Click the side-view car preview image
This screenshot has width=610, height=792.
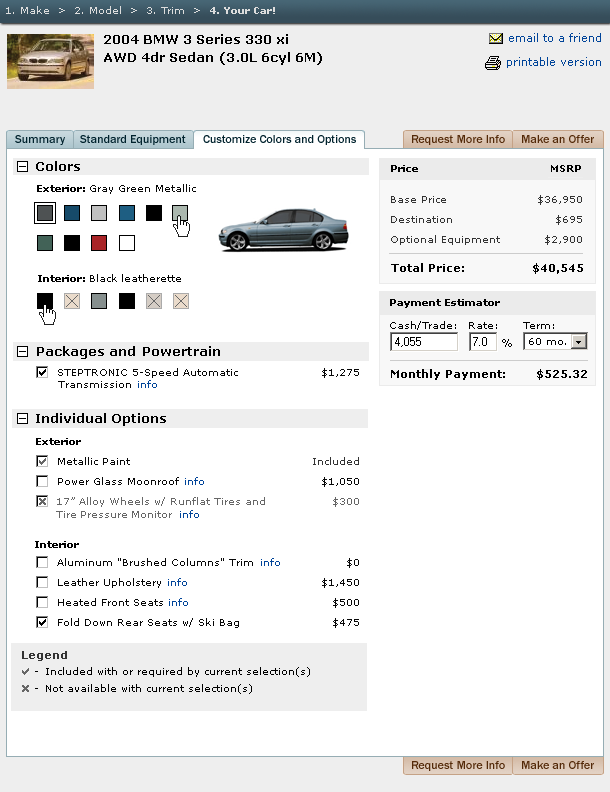(284, 230)
